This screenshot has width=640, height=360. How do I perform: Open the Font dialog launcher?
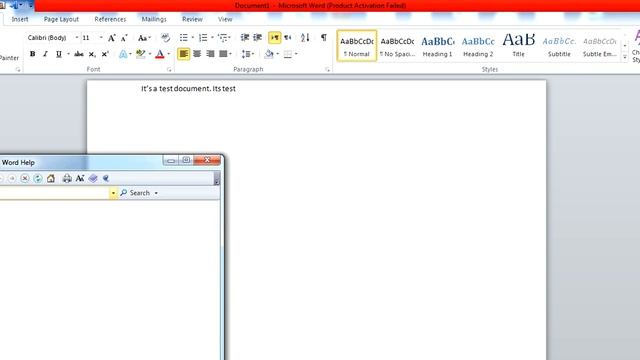[x=169, y=70]
